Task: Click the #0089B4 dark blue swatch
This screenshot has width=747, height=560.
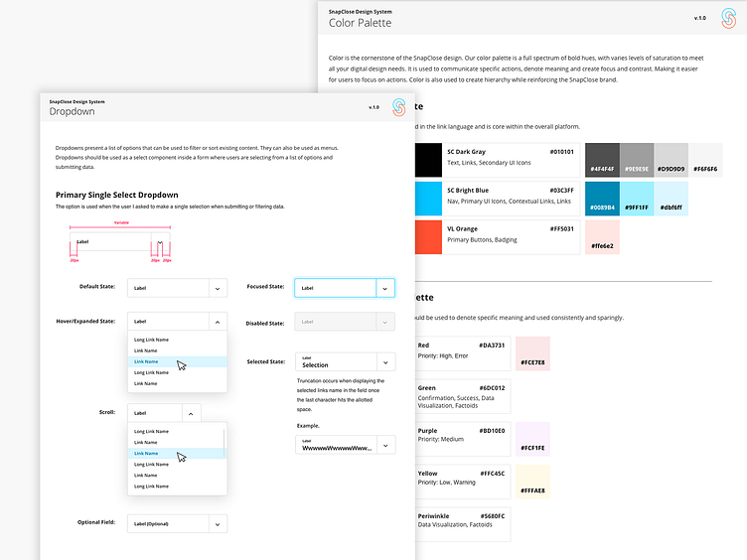Action: (602, 199)
